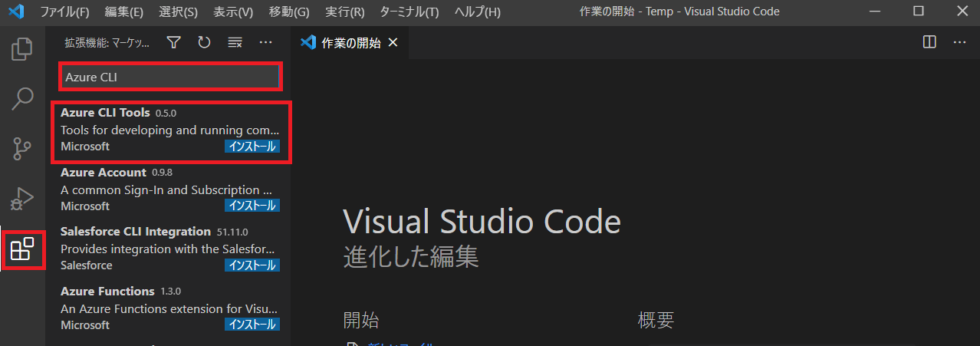Open the Extensions view icon

(x=22, y=249)
